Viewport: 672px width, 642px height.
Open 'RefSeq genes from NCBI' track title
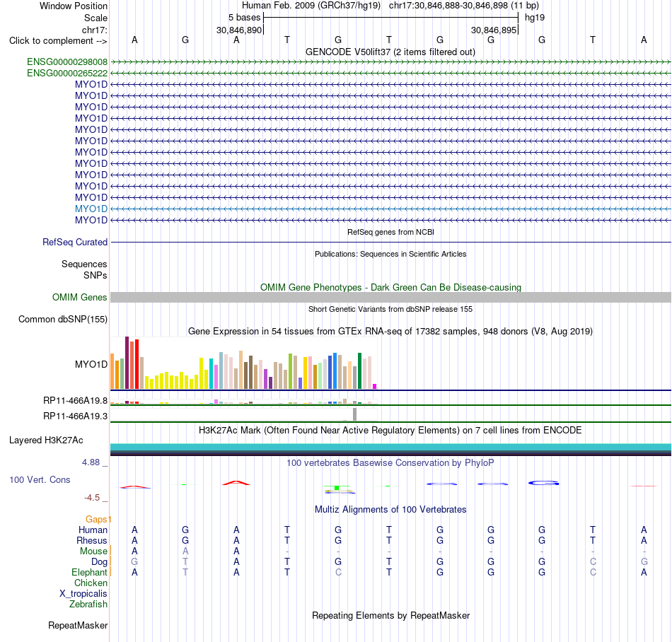point(390,232)
